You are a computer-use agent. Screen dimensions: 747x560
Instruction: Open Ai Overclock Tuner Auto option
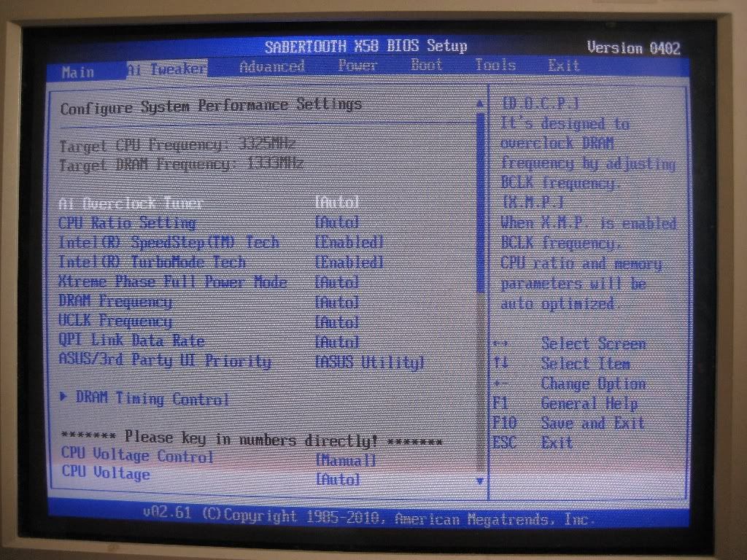coord(337,202)
